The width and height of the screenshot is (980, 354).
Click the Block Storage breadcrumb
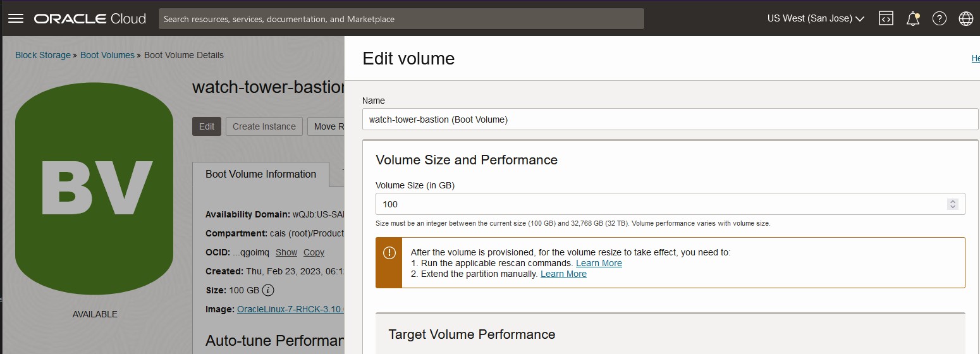pyautogui.click(x=43, y=55)
